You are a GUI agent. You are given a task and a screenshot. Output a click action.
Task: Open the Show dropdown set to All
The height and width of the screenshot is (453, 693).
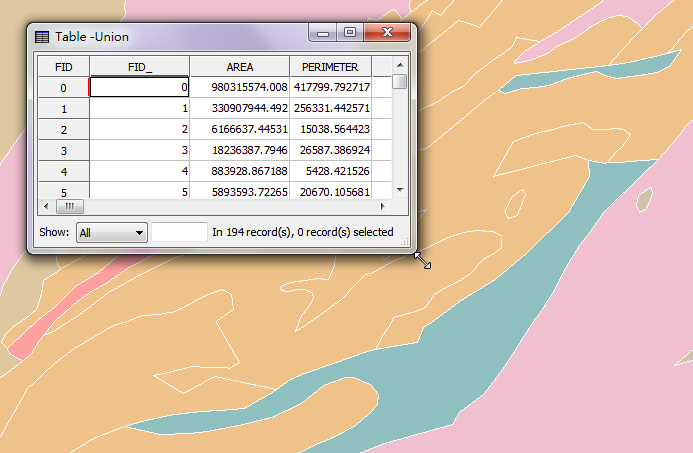112,232
